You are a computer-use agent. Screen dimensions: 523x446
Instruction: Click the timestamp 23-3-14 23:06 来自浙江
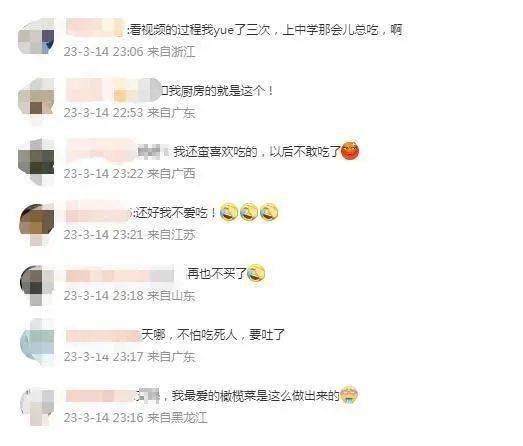pyautogui.click(x=129, y=52)
